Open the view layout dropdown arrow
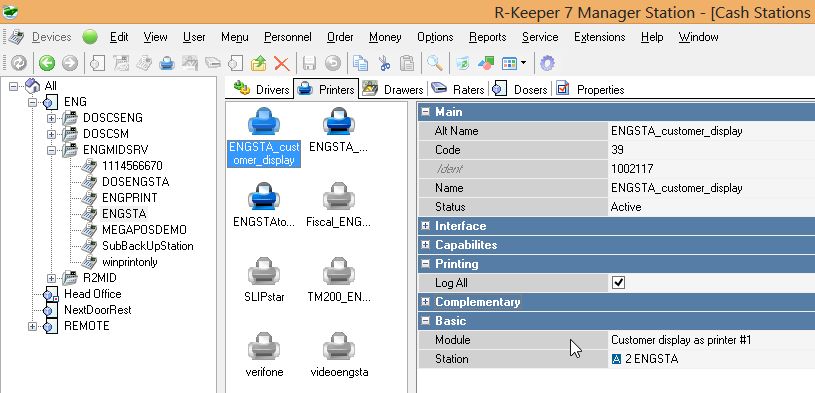This screenshot has width=815, height=393. tap(523, 63)
